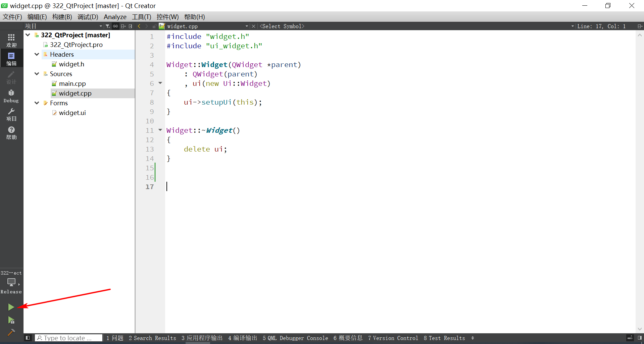Show the 8 Test Results pane
This screenshot has height=344, width=644.
click(444, 338)
